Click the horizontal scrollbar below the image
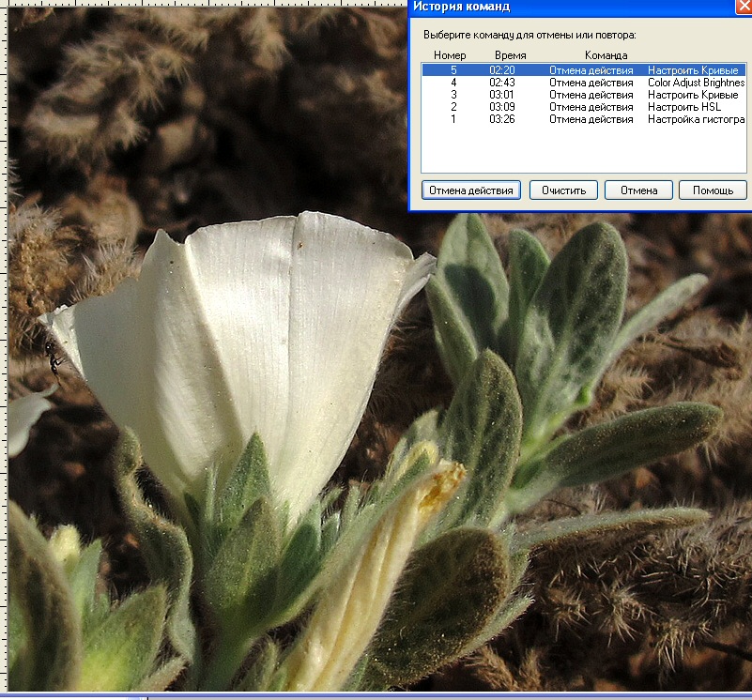The width and height of the screenshot is (752, 700). (376, 696)
